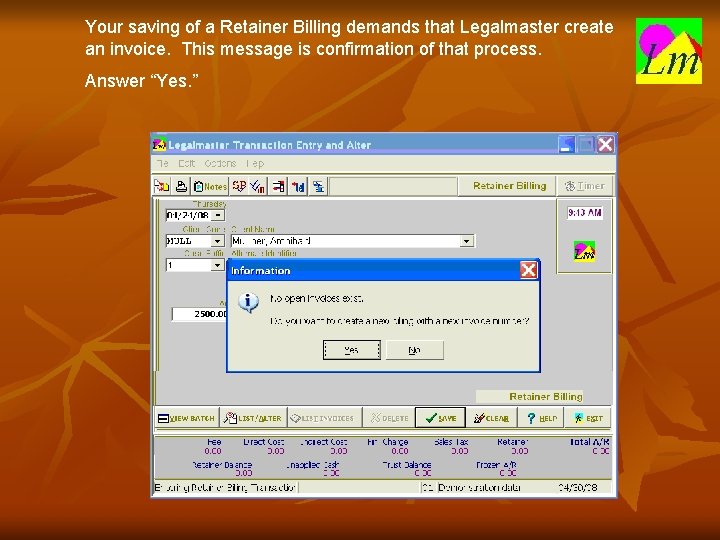Click the 'Demonstration data' status bar text
Screen dimensions: 720x540
pyautogui.click(x=479, y=487)
